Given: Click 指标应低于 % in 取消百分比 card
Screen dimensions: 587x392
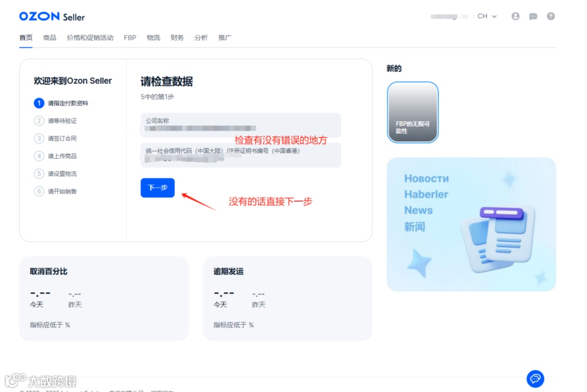Looking at the screenshot, I should (x=50, y=325).
